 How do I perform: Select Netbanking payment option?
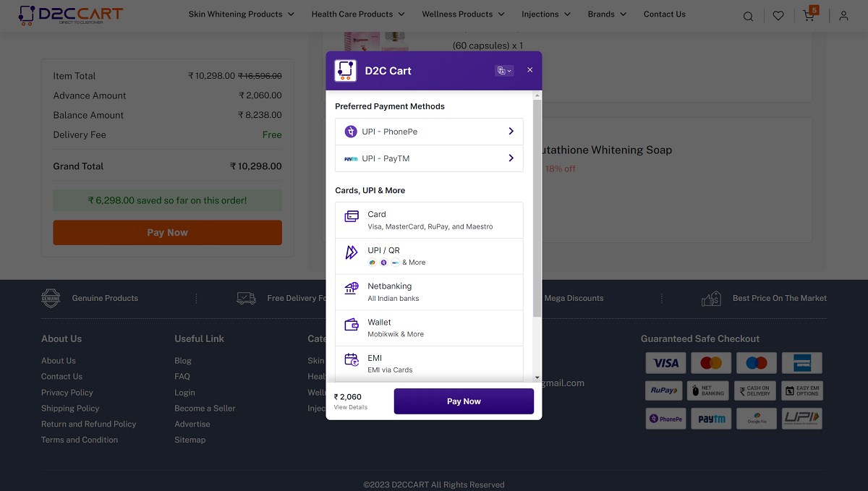[429, 292]
